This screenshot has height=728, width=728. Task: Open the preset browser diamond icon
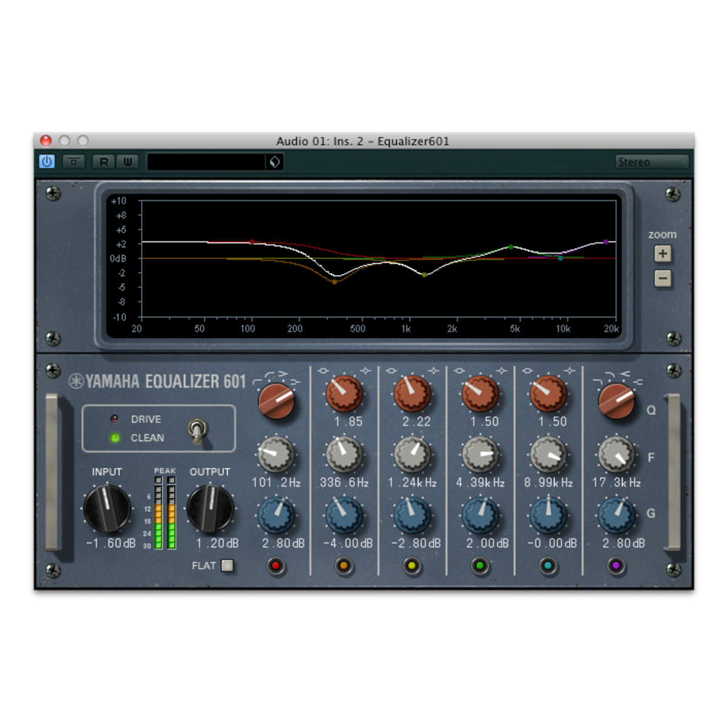coord(275,161)
